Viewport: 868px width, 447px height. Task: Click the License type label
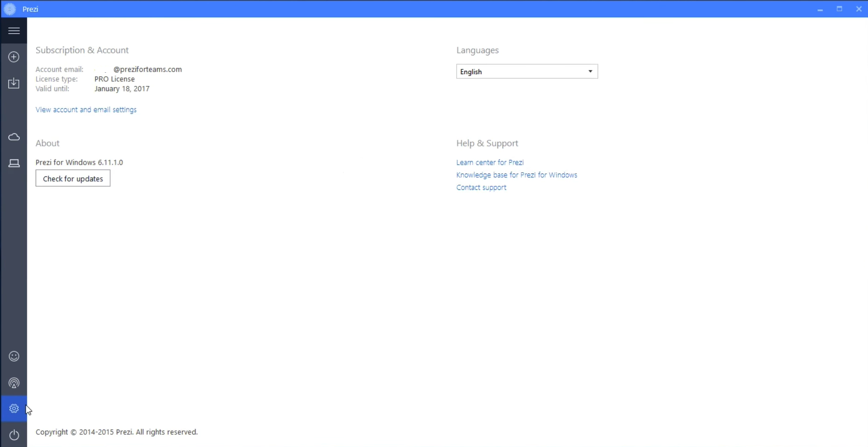tap(57, 79)
